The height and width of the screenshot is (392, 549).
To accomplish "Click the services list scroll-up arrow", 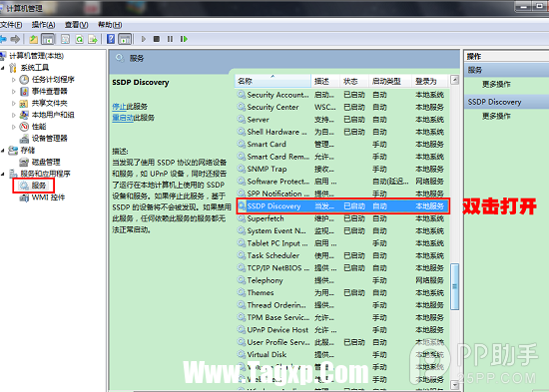I will [454, 80].
